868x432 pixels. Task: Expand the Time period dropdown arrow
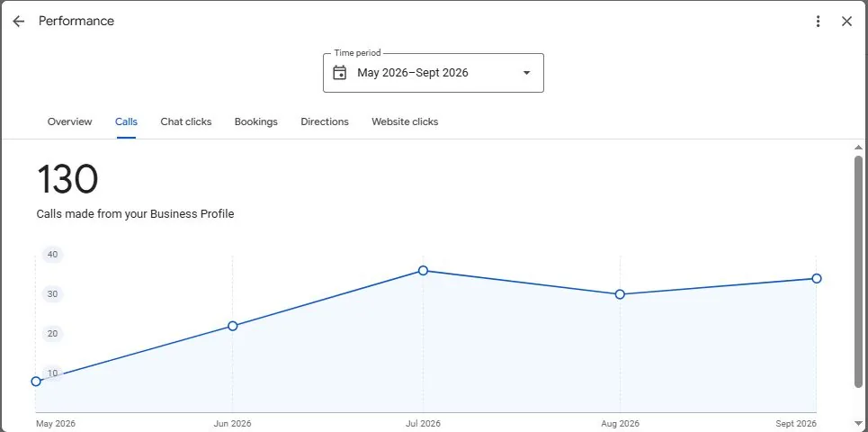click(526, 73)
